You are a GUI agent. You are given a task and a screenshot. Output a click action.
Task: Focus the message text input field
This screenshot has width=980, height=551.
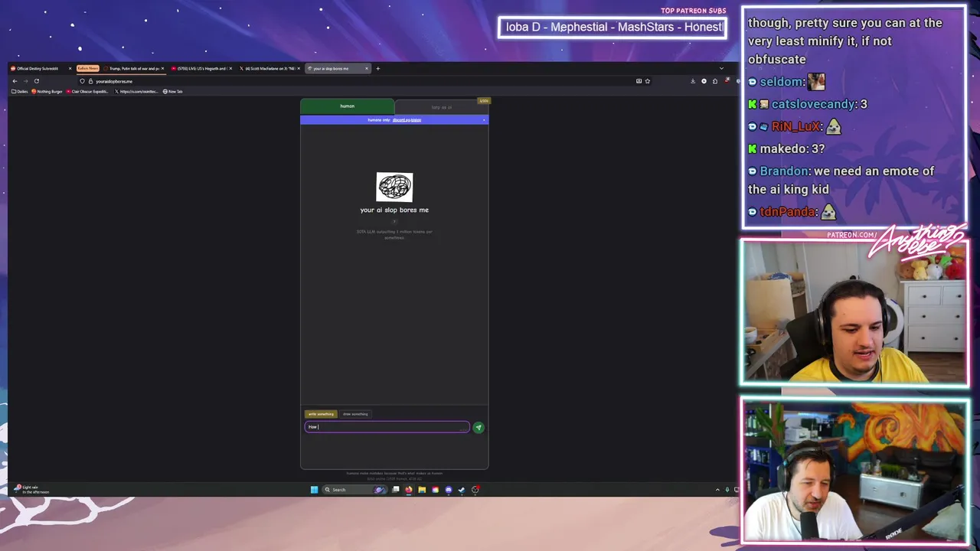pos(387,427)
